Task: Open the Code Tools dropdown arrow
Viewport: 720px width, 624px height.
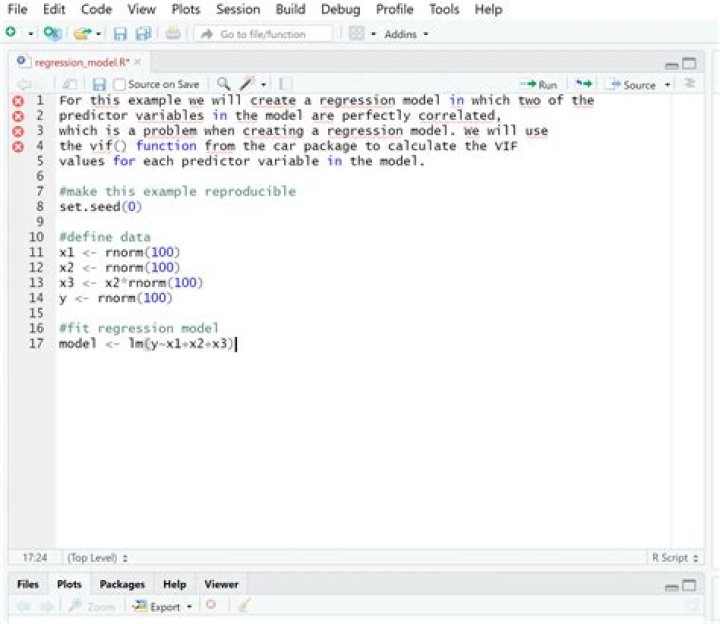Action: pyautogui.click(x=264, y=84)
